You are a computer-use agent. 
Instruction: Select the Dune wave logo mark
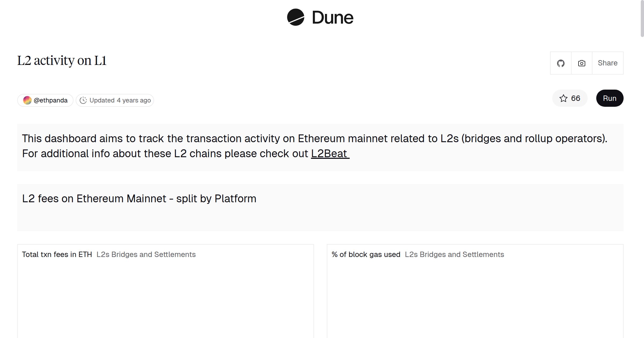click(295, 17)
